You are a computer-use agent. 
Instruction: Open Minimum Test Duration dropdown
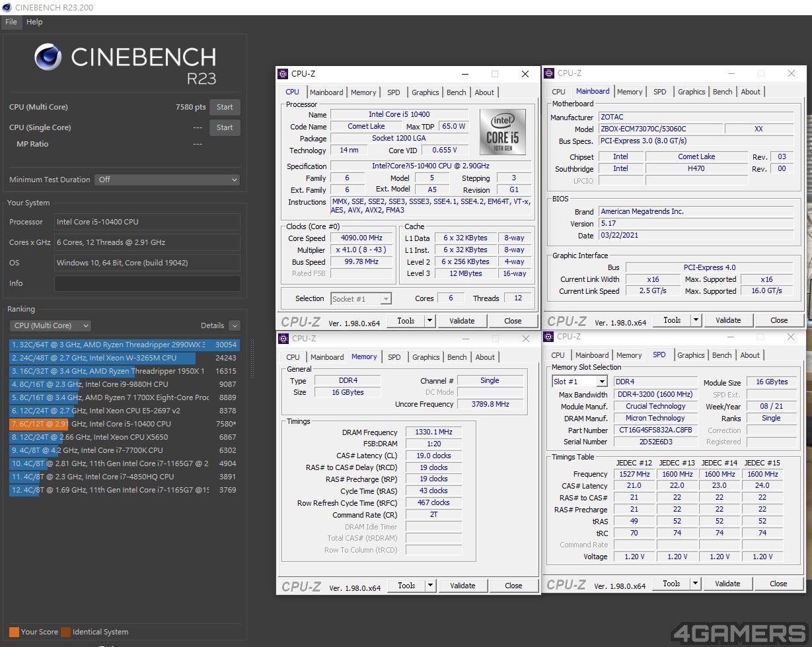[167, 180]
